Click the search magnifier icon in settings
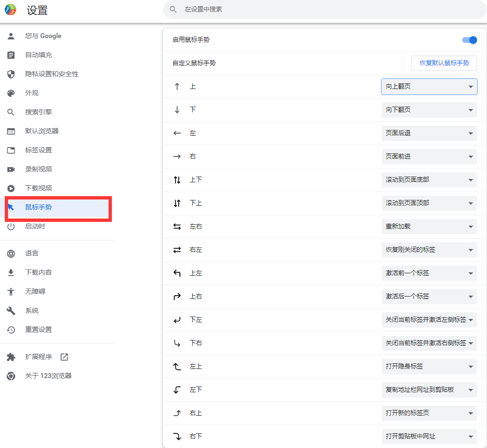 173,10
